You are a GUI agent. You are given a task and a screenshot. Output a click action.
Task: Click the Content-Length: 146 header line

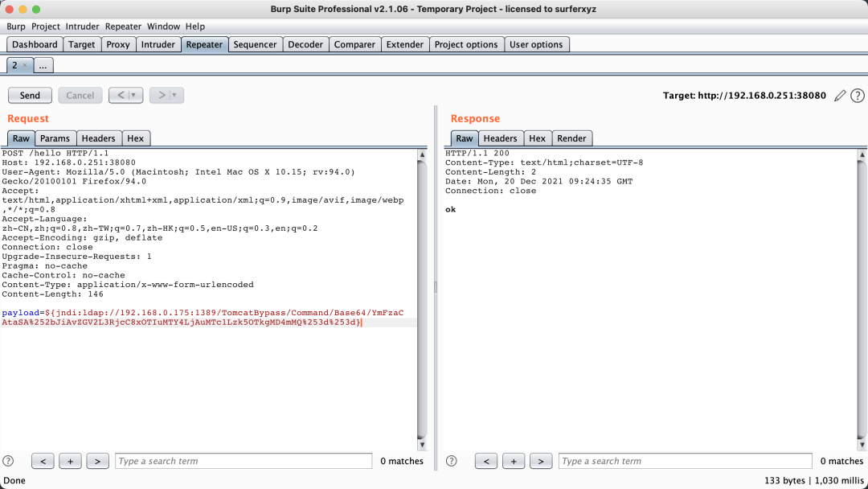(x=52, y=294)
